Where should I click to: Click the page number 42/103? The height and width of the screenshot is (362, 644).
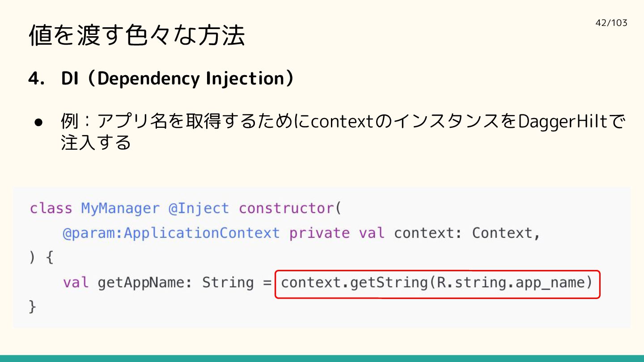click(x=611, y=23)
